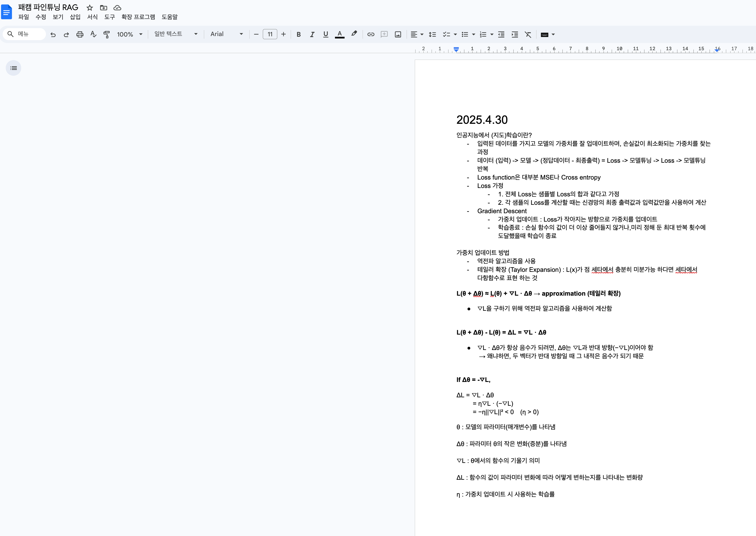Open the 삽입 menu
The image size is (756, 536).
pyautogui.click(x=75, y=17)
